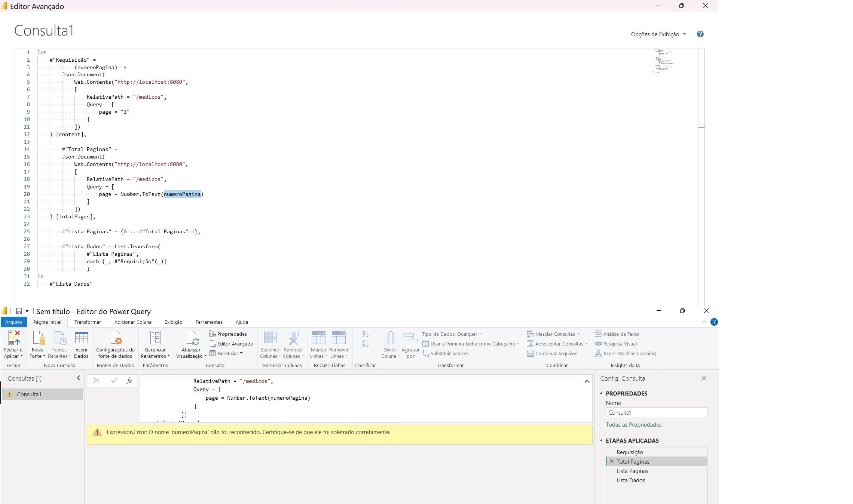The image size is (853, 504).
Task: Collapse the ribbon with the caret icon
Action: pyautogui.click(x=704, y=322)
